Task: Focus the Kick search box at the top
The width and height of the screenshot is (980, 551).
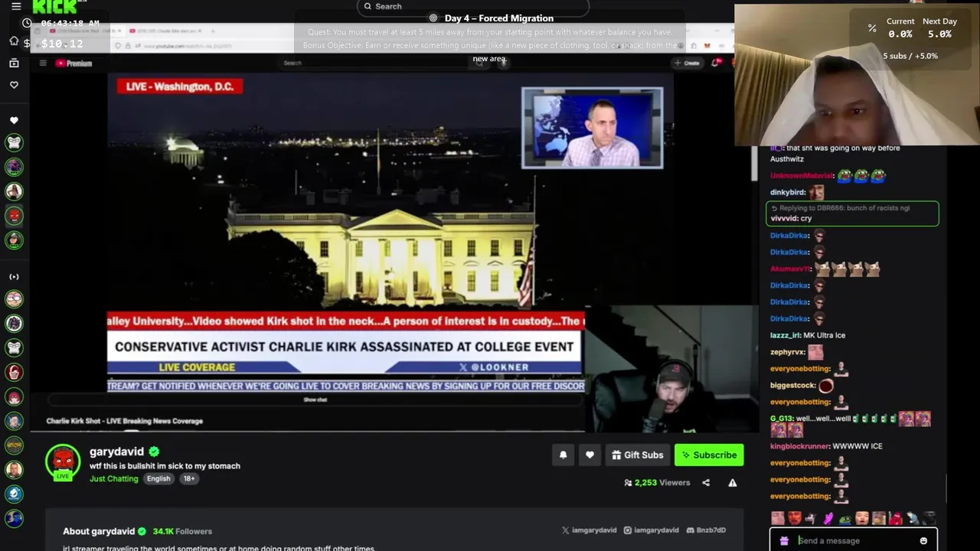Action: (473, 7)
